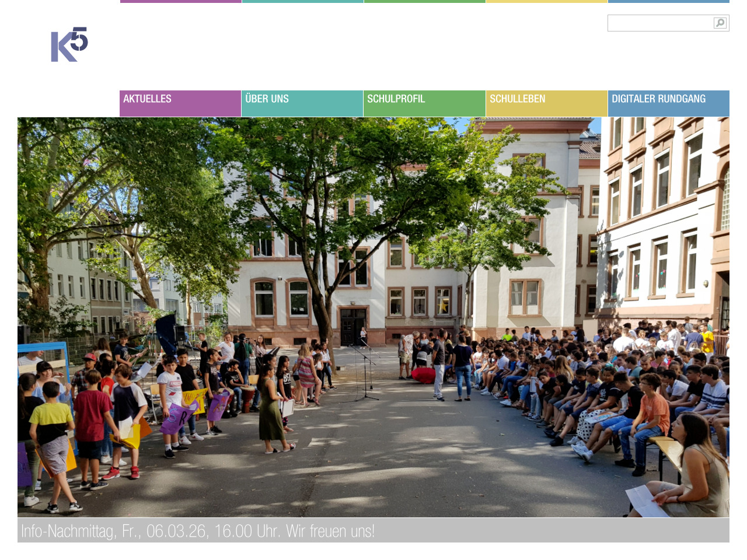Click the red beanbag in the courtyard
Viewport: 747px width, 560px height.
coord(423,375)
